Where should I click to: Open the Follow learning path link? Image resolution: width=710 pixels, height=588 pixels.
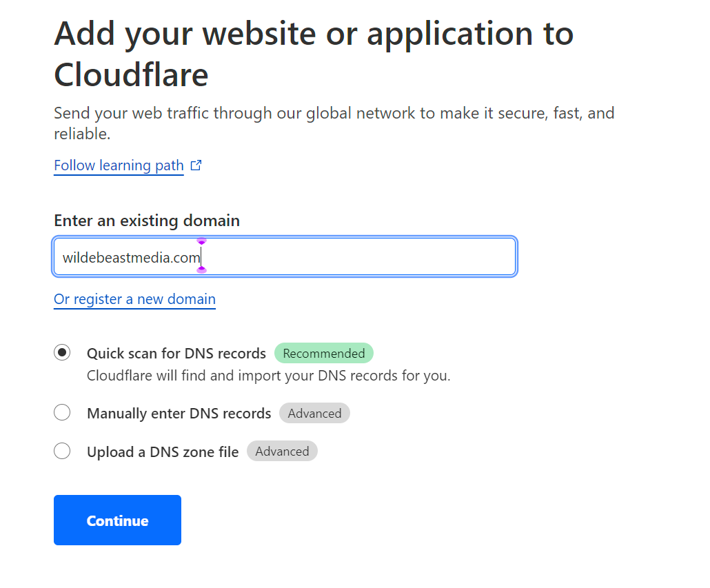click(119, 165)
